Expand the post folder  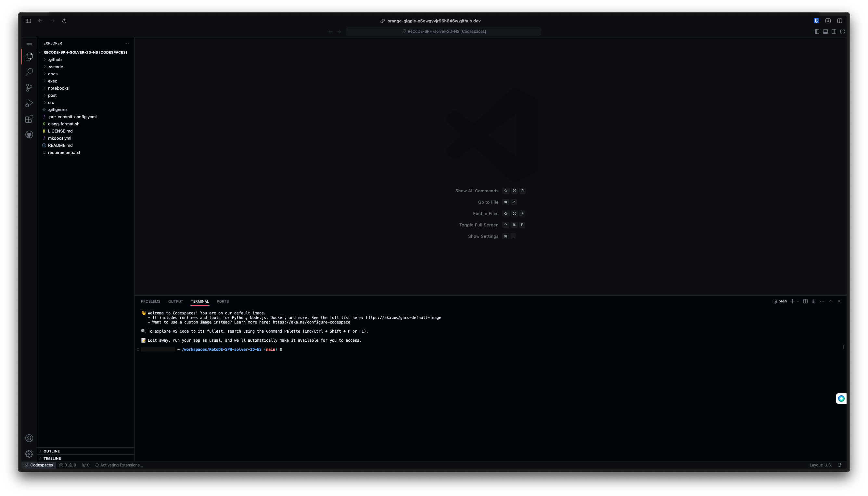[x=85, y=95]
